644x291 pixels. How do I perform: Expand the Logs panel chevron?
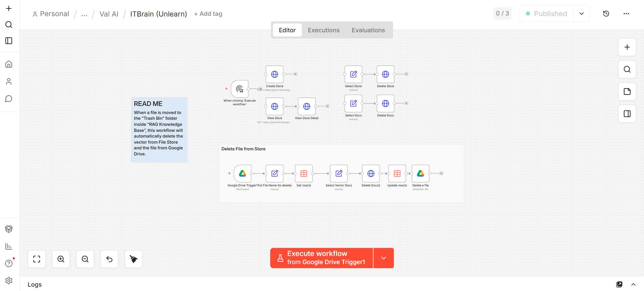pyautogui.click(x=633, y=285)
